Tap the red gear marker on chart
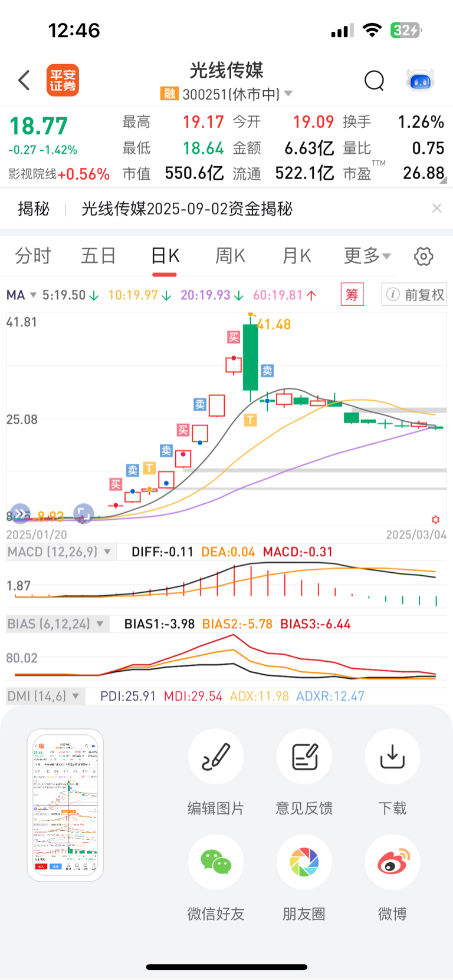 click(x=435, y=519)
